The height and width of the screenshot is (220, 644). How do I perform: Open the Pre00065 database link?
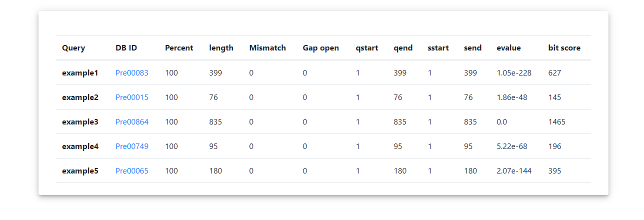132,171
